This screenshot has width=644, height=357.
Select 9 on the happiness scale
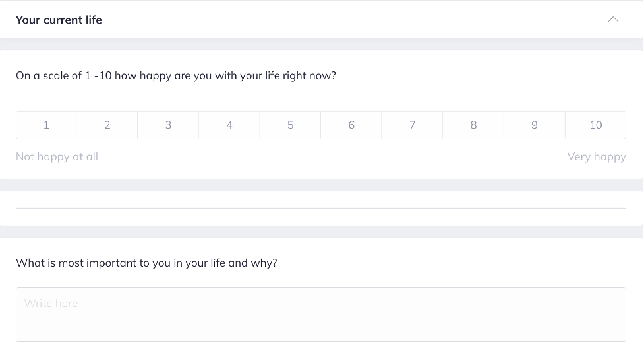[535, 125]
